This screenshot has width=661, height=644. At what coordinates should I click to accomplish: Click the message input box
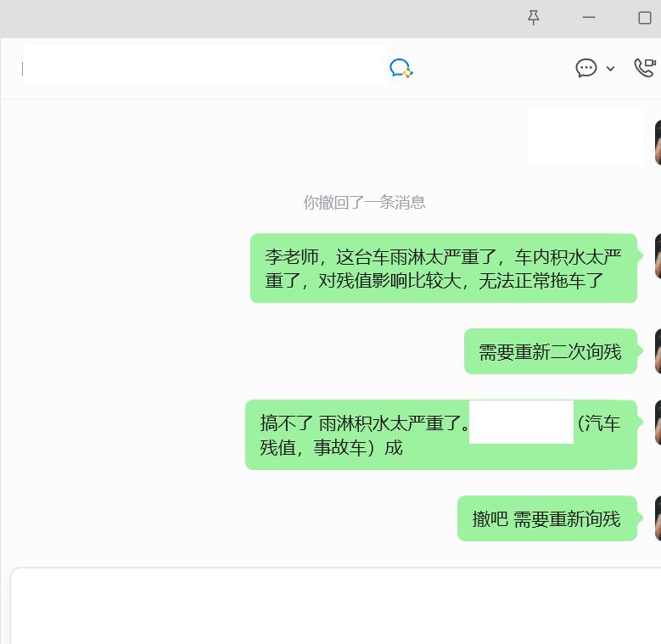339,607
